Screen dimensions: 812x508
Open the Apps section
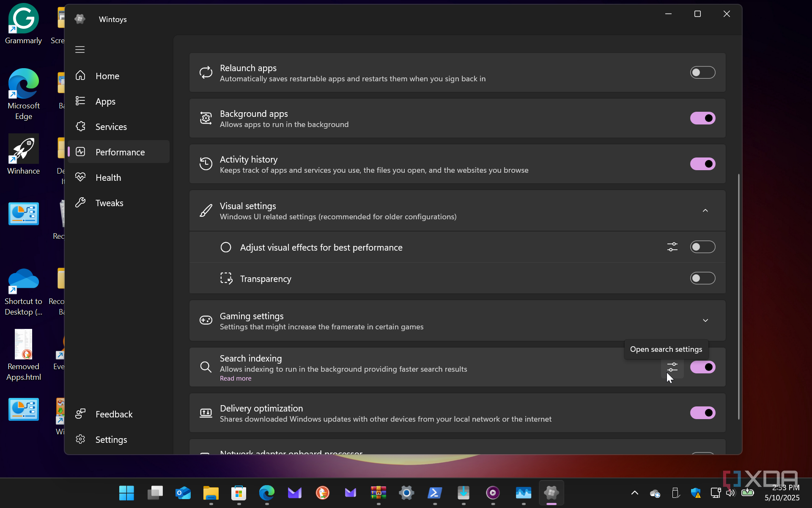pos(118,101)
